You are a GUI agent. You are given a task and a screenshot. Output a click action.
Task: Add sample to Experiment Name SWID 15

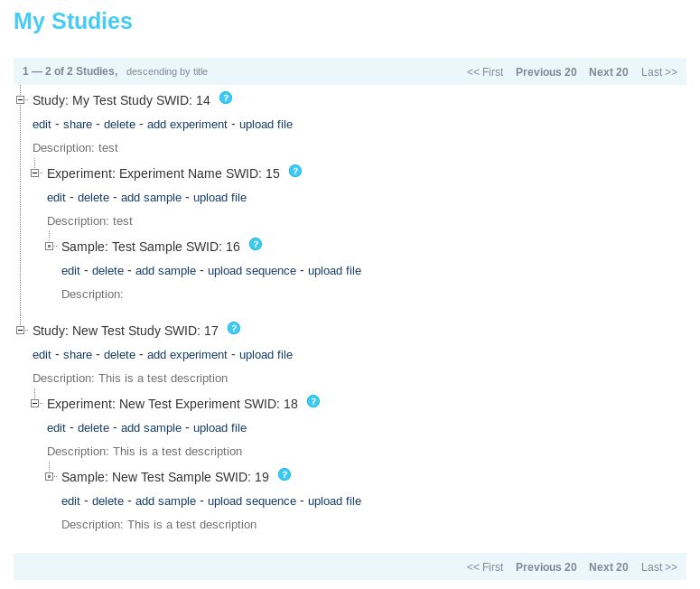(152, 198)
